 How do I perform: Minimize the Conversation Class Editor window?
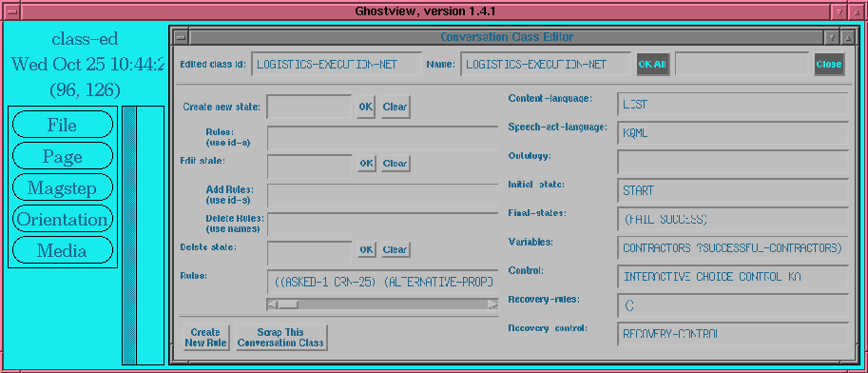(x=832, y=37)
